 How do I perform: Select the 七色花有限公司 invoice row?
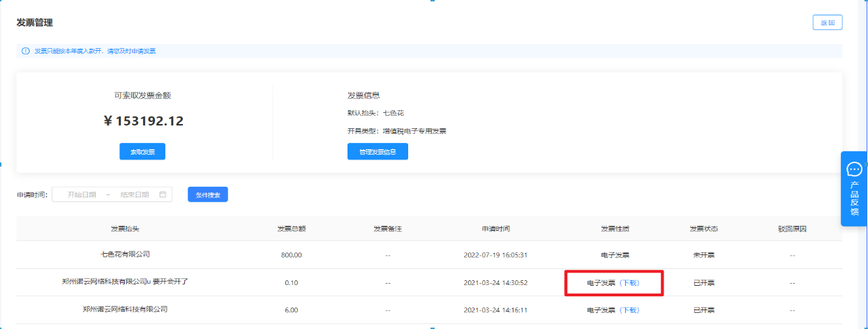125,254
